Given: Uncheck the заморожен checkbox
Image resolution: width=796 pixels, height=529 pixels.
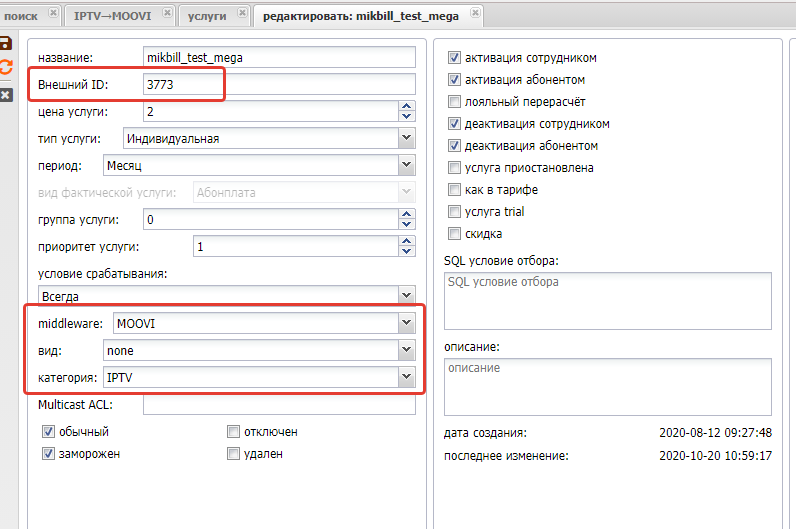Looking at the screenshot, I should (x=48, y=454).
